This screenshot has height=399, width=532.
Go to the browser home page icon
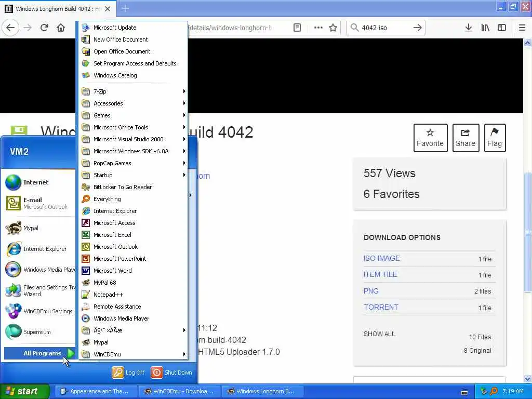[x=61, y=28]
